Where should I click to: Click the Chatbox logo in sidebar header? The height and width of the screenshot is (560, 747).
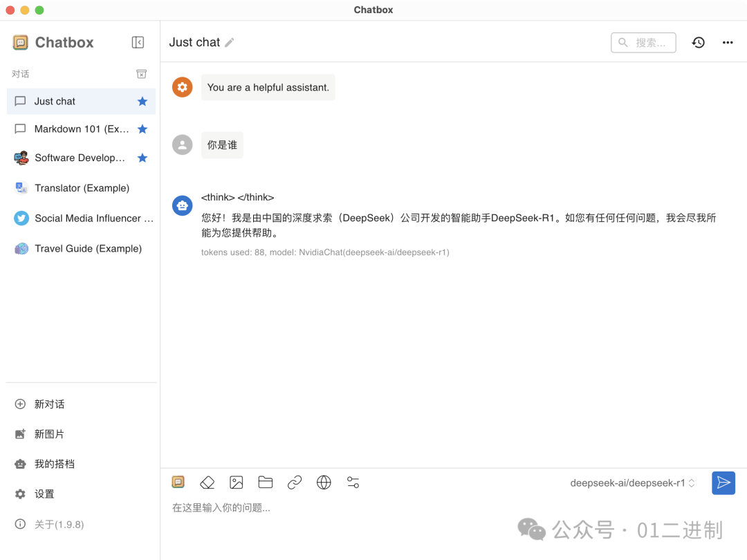point(21,42)
